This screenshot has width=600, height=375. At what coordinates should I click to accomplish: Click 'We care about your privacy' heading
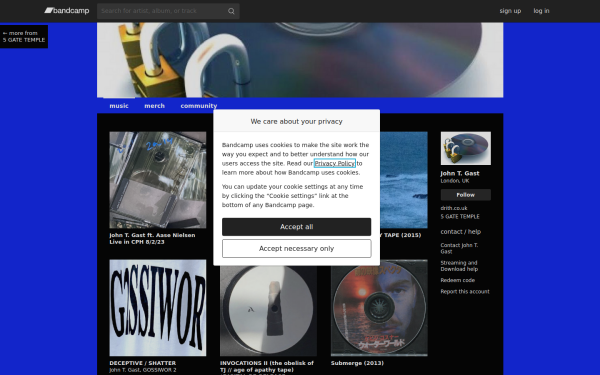pyautogui.click(x=297, y=121)
